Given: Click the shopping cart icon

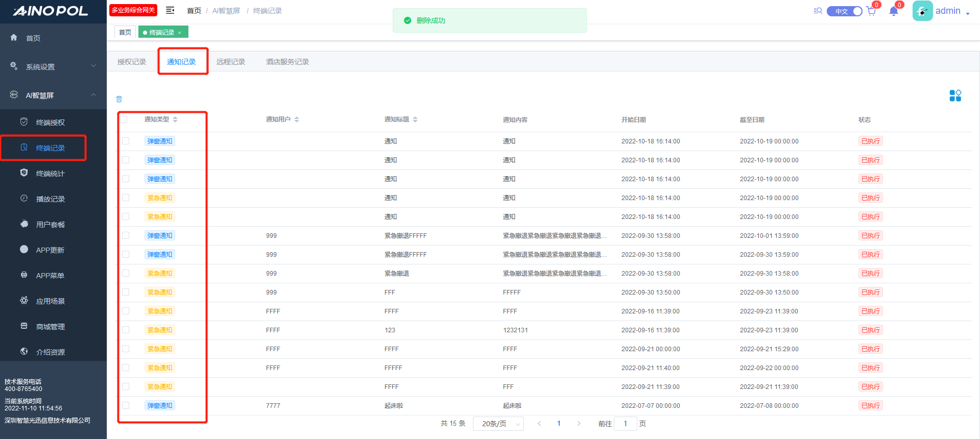Looking at the screenshot, I should click(x=871, y=11).
